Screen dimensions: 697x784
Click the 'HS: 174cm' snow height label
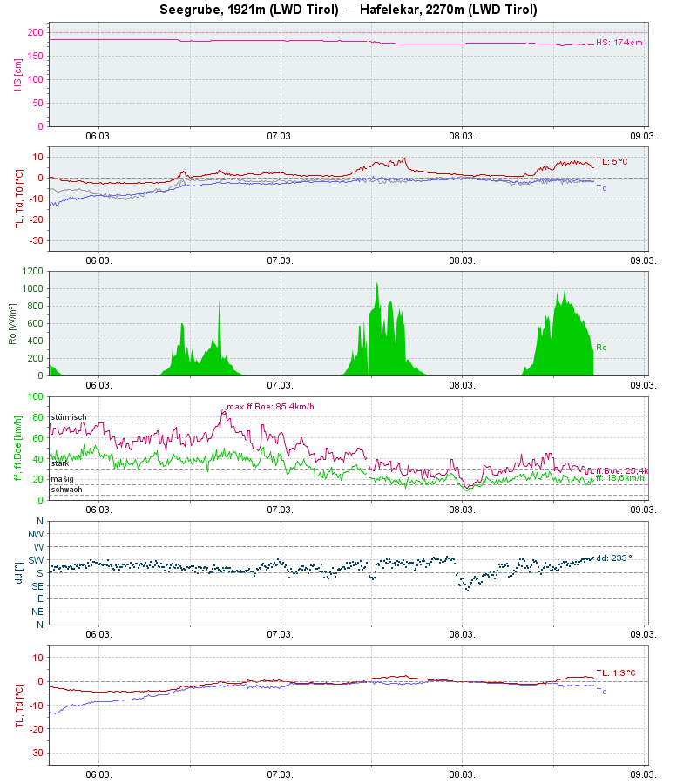619,43
